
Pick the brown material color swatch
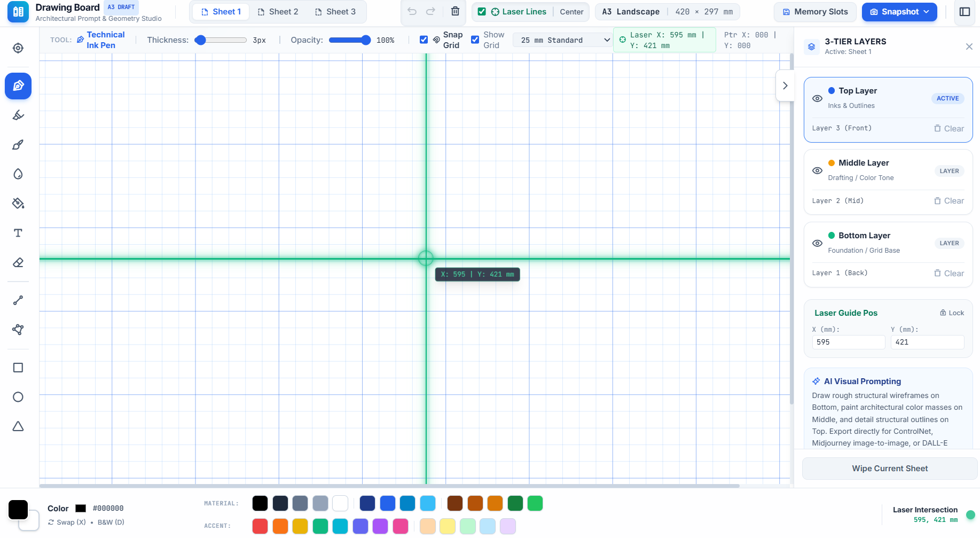pyautogui.click(x=455, y=503)
